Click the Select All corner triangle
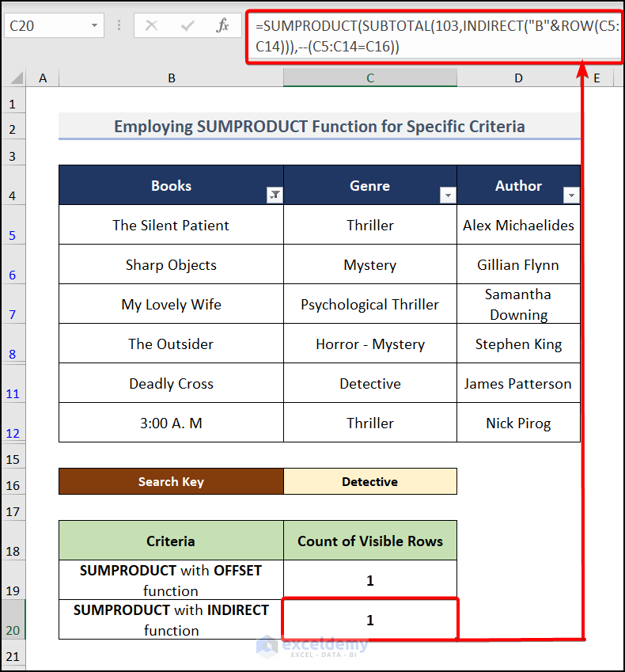 pos(17,78)
